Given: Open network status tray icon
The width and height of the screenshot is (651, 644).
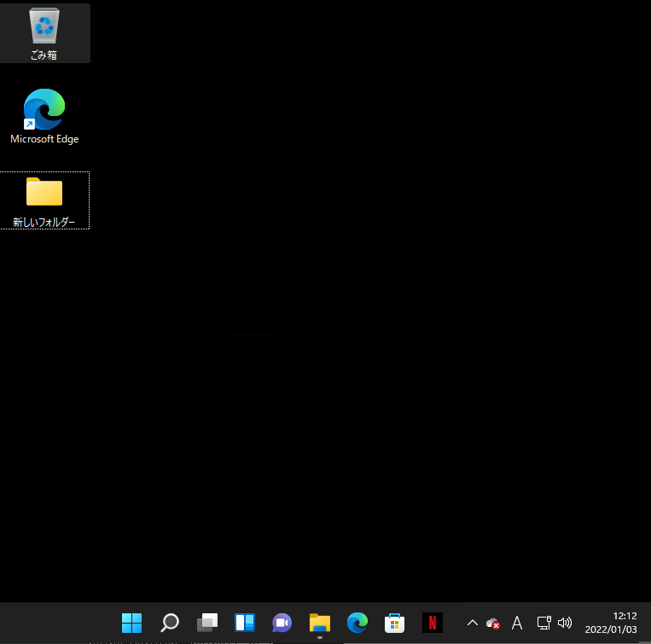Looking at the screenshot, I should (543, 623).
